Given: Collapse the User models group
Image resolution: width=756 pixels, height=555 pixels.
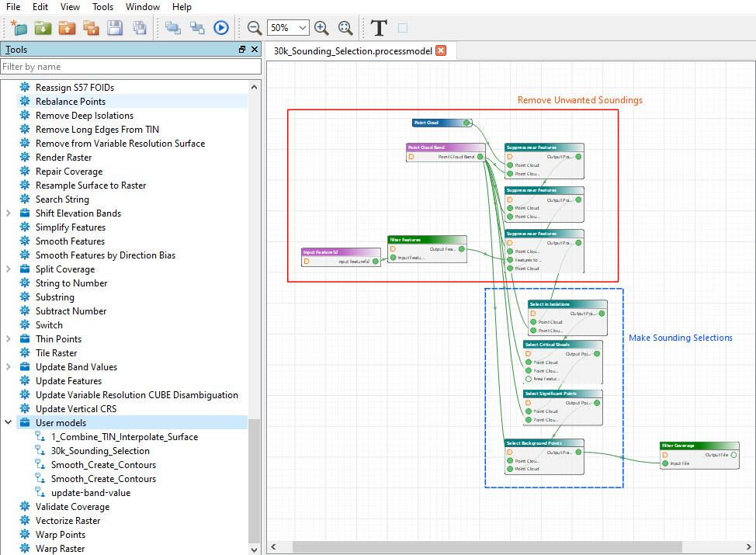Looking at the screenshot, I should (x=9, y=422).
